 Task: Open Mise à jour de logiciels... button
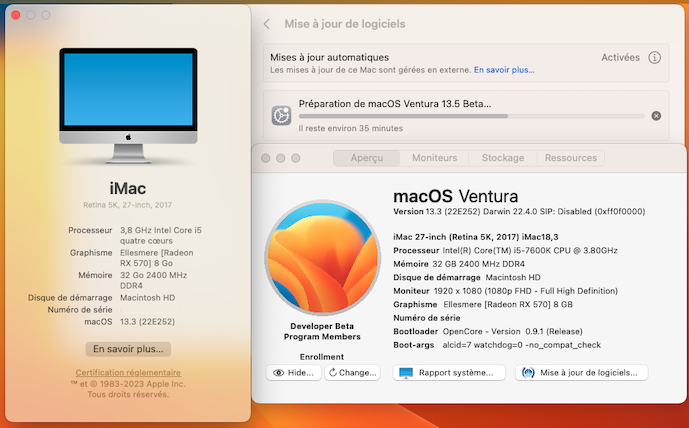pyautogui.click(x=581, y=373)
